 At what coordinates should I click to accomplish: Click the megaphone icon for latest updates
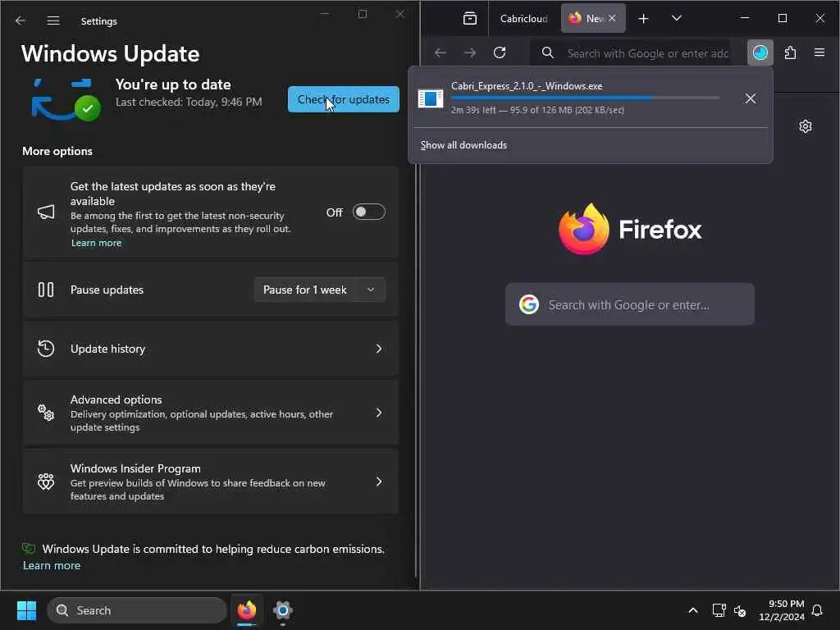pos(46,212)
